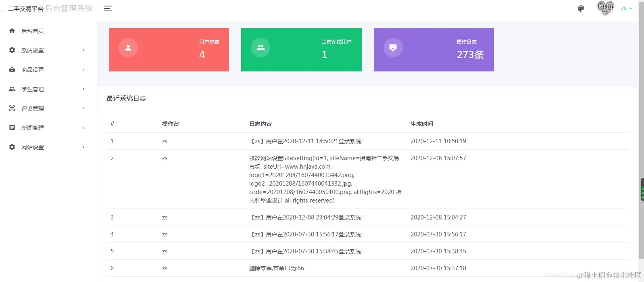Click the 用户总数 count 4

point(202,54)
